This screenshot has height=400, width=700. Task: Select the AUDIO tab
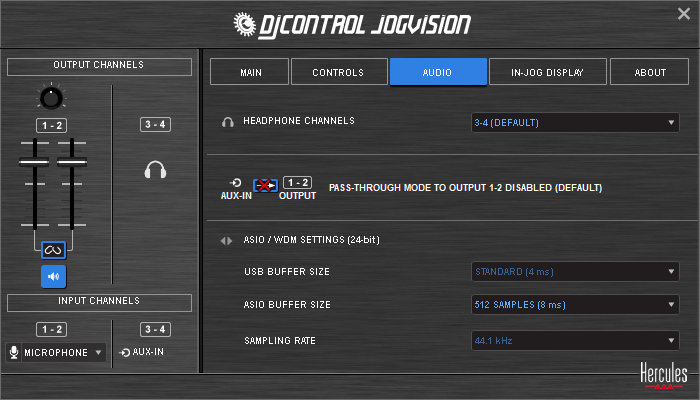click(438, 71)
